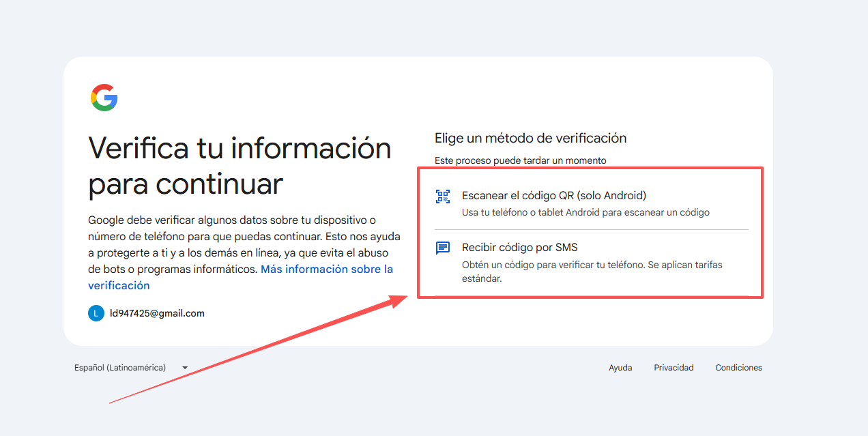Image resolution: width=868 pixels, height=436 pixels.
Task: Click the ld947425@gmail.com account email
Action: pos(157,313)
